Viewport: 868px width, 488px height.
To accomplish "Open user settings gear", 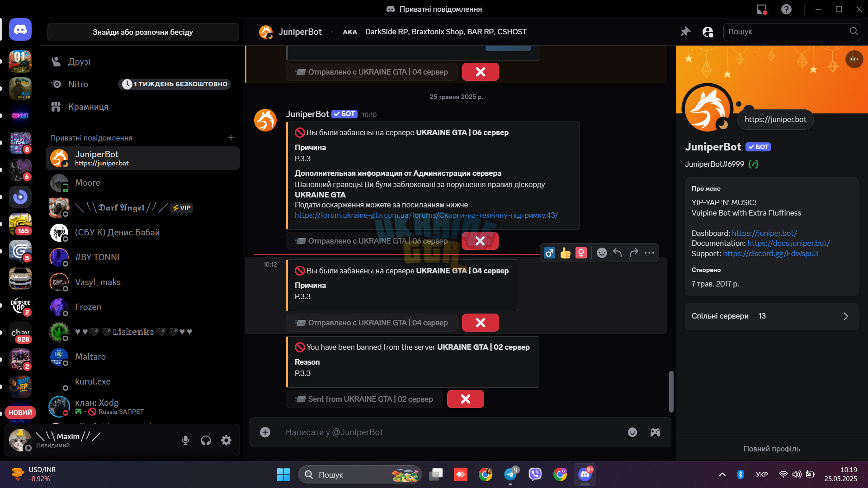I will coord(226,440).
